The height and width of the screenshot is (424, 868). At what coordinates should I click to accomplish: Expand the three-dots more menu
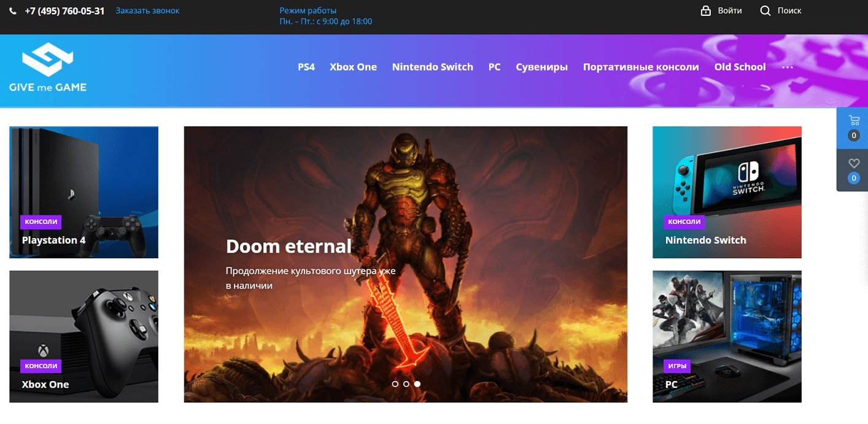coord(788,67)
